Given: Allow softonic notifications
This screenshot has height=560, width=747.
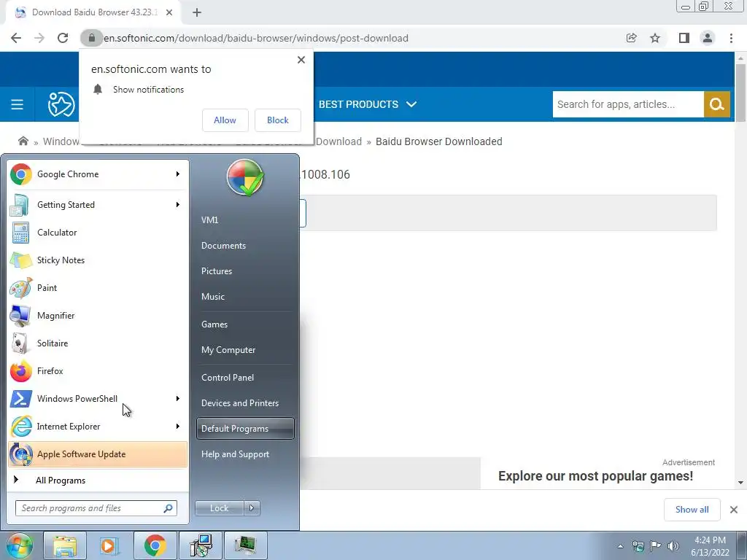Looking at the screenshot, I should (x=225, y=120).
